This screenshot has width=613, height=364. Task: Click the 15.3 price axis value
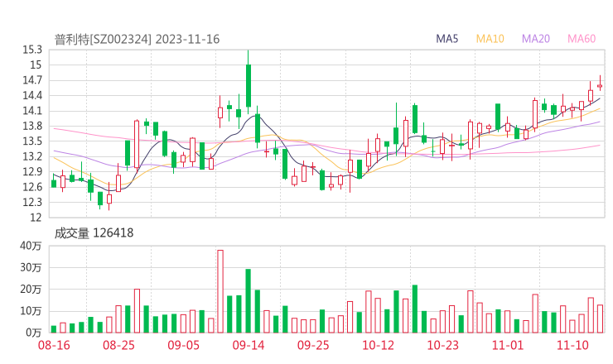[x=32, y=50]
